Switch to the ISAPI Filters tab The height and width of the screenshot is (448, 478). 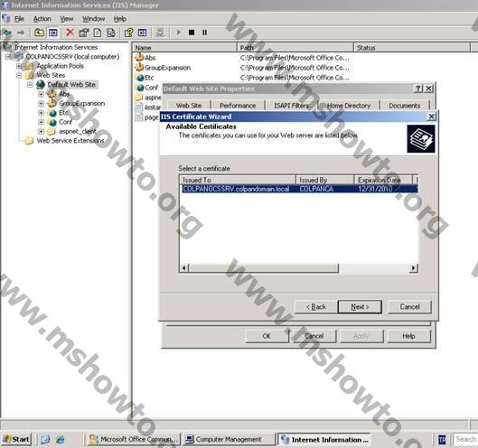coord(292,106)
